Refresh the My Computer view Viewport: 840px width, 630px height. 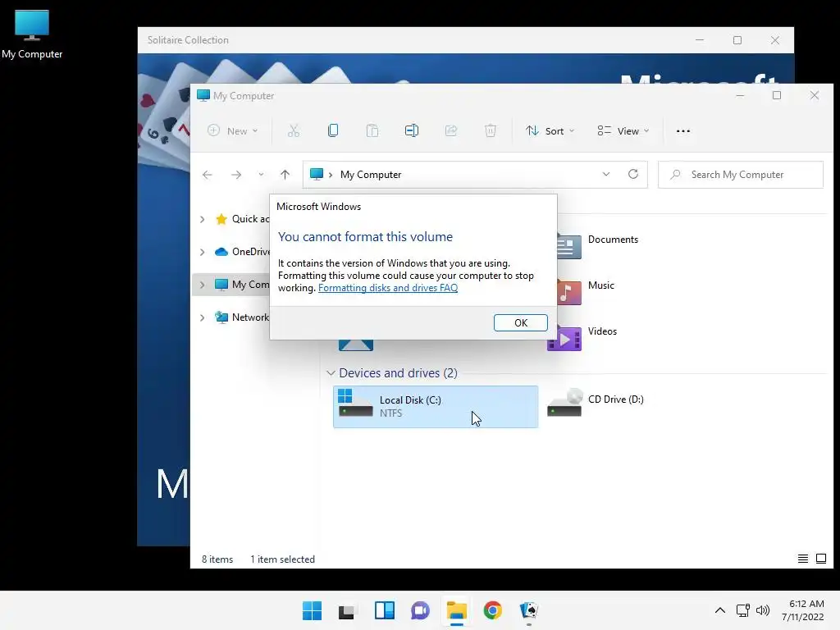tap(633, 174)
